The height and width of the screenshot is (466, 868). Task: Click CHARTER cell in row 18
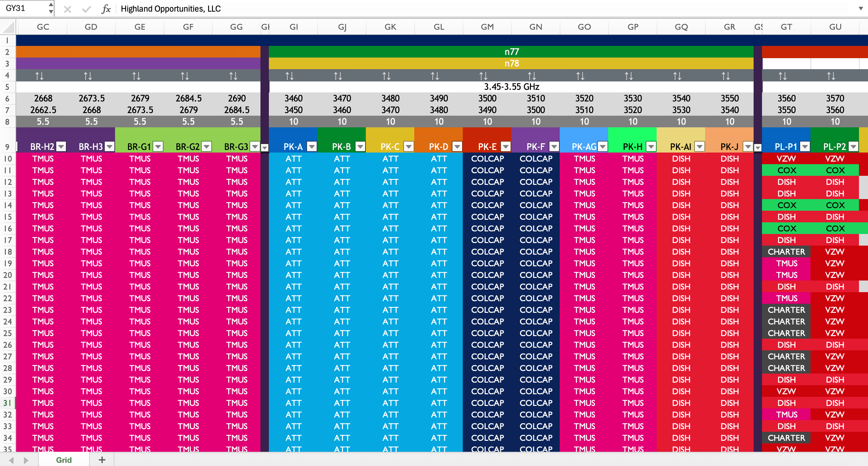click(787, 252)
